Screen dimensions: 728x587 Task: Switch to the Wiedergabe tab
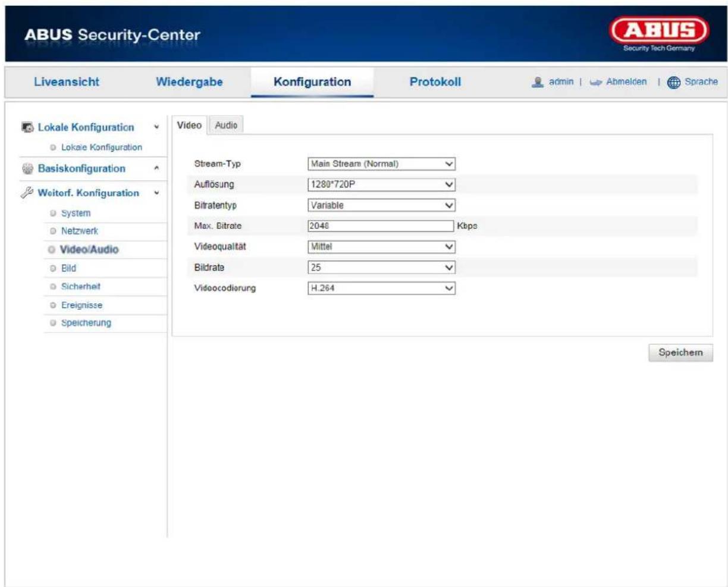point(189,82)
